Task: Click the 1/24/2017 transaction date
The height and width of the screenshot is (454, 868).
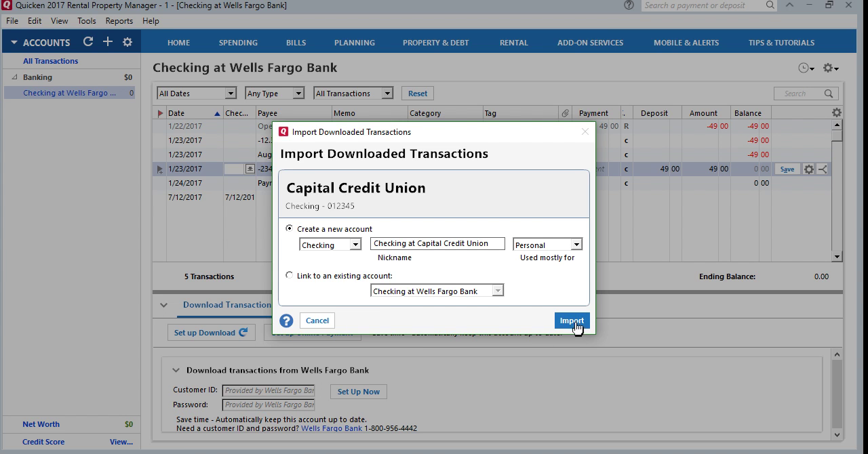Action: pos(185,183)
